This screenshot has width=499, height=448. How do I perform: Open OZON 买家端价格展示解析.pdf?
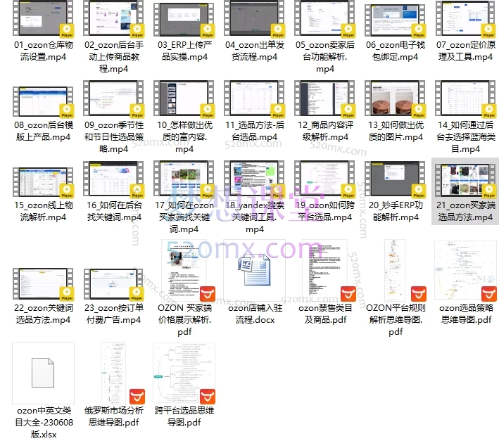tap(184, 270)
